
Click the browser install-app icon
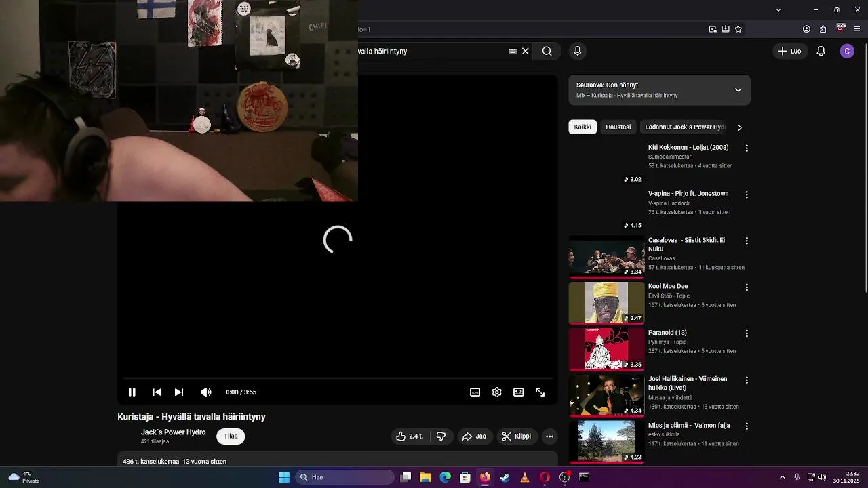(x=726, y=29)
